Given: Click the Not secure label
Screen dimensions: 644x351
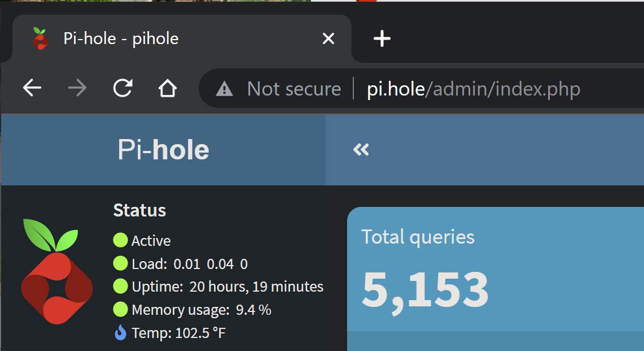Looking at the screenshot, I should tap(294, 89).
